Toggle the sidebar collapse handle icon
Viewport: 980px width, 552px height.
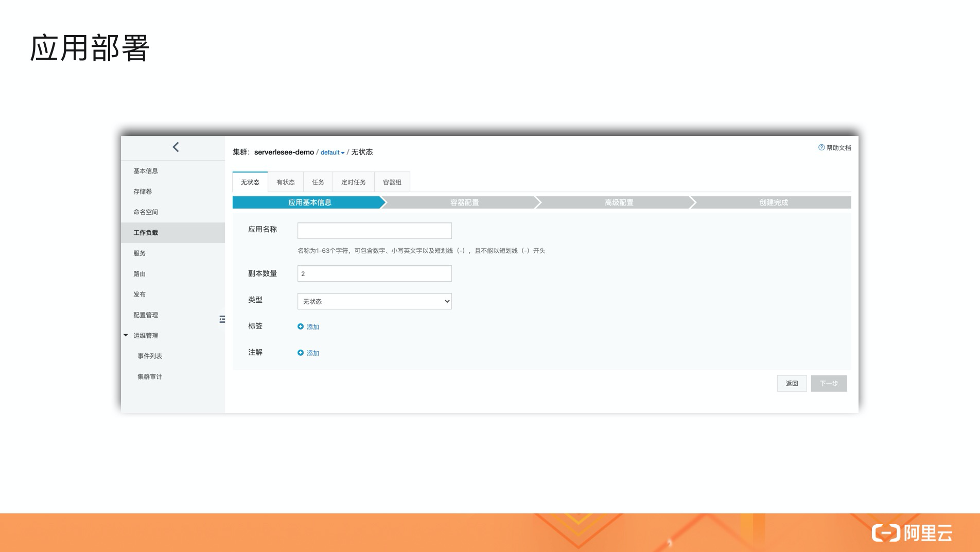pyautogui.click(x=222, y=319)
